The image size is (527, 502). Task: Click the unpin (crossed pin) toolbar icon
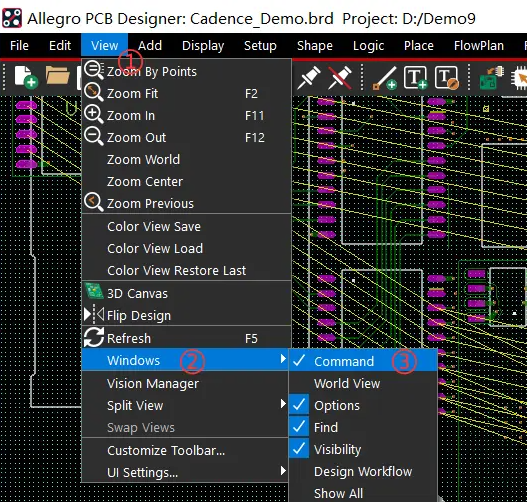(340, 77)
